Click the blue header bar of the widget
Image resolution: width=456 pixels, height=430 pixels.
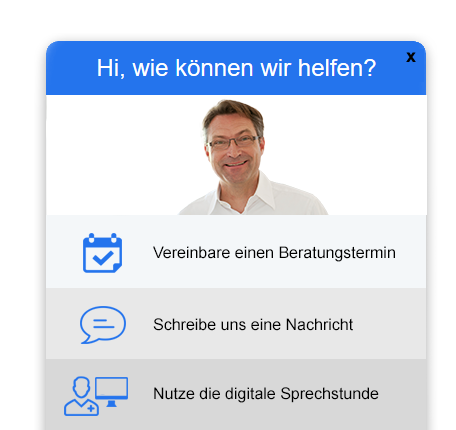point(236,68)
